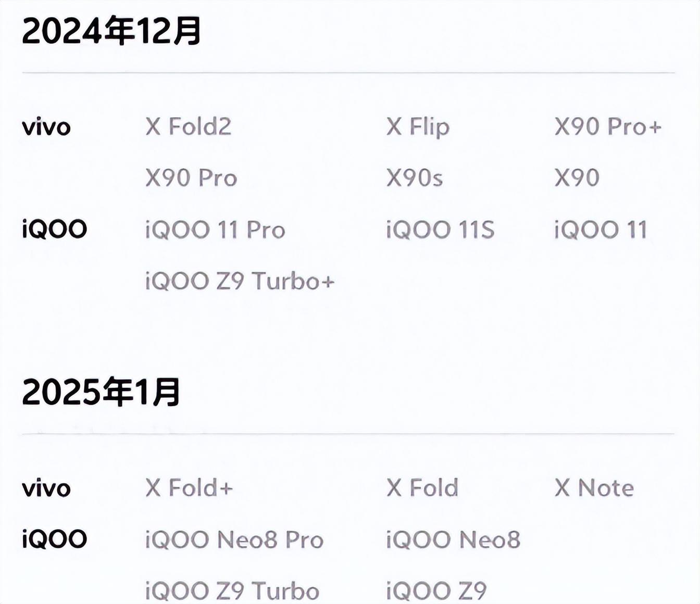
Task: Click the 2025年1月 section heading
Action: [101, 392]
